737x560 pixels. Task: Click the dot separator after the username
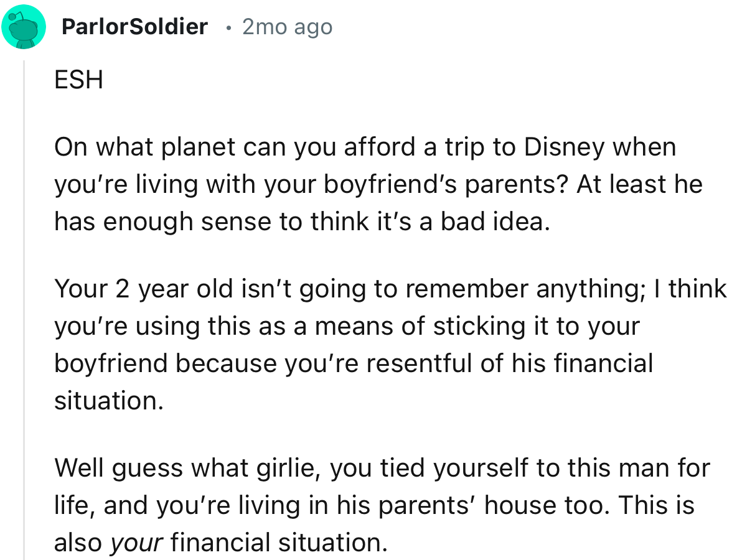229,27
